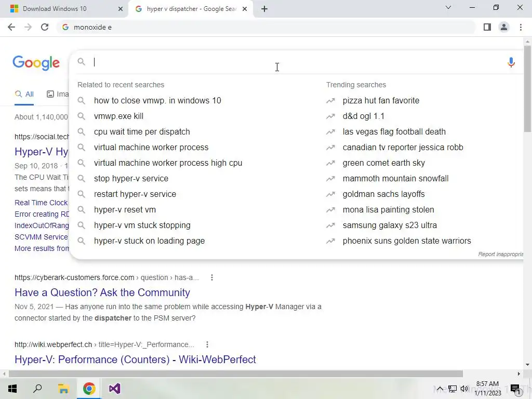
Task: Open a new tab with plus button
Action: pyautogui.click(x=264, y=9)
